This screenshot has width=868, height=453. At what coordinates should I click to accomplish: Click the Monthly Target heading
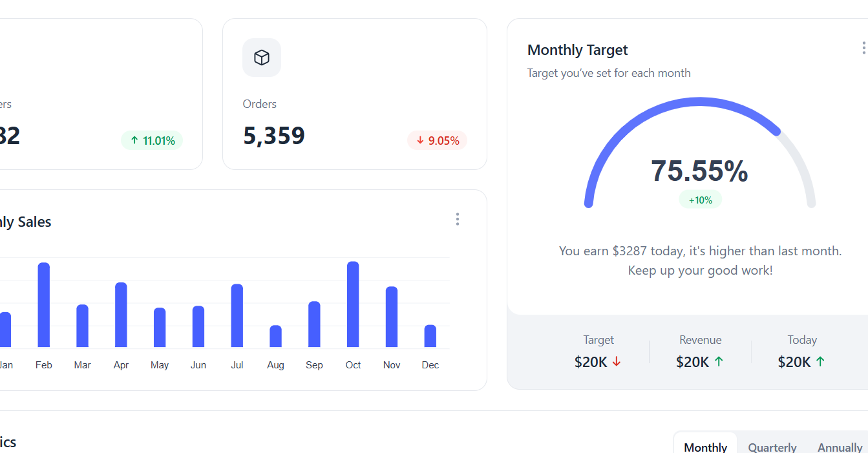coord(577,50)
